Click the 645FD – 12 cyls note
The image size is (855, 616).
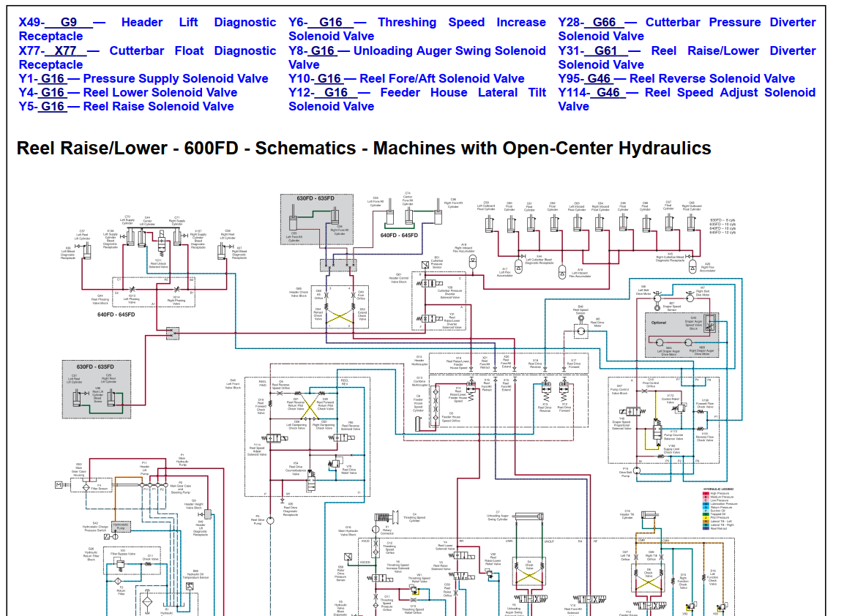(x=722, y=233)
